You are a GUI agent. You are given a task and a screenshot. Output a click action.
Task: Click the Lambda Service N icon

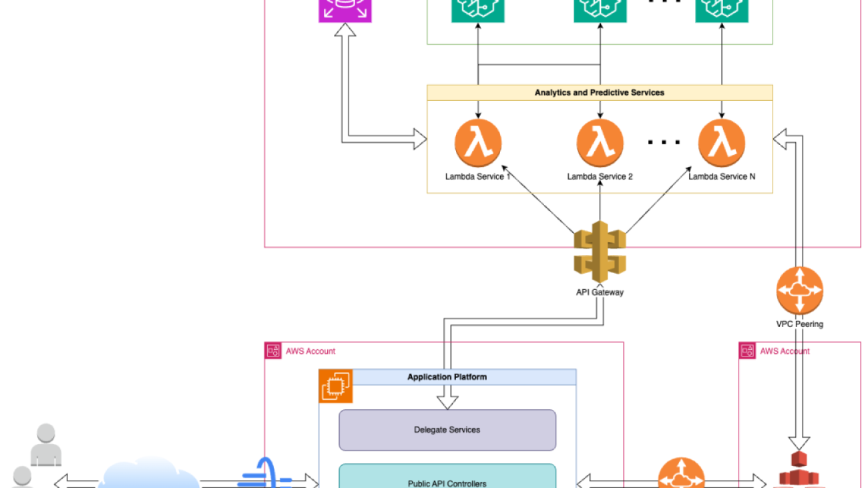point(722,142)
